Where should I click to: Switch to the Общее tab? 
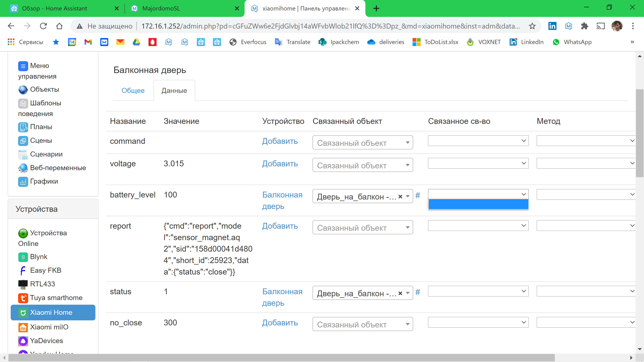point(133,90)
